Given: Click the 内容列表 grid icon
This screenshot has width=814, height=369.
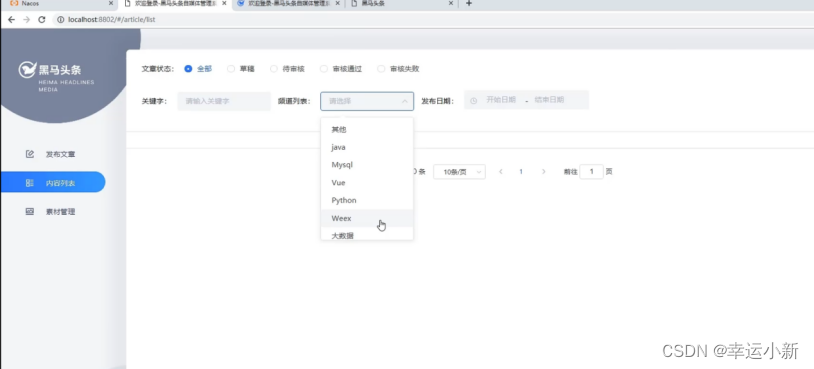Looking at the screenshot, I should coord(30,183).
